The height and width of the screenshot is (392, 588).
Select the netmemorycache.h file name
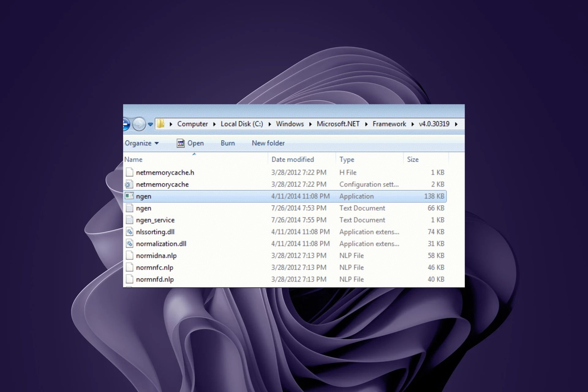pos(165,172)
